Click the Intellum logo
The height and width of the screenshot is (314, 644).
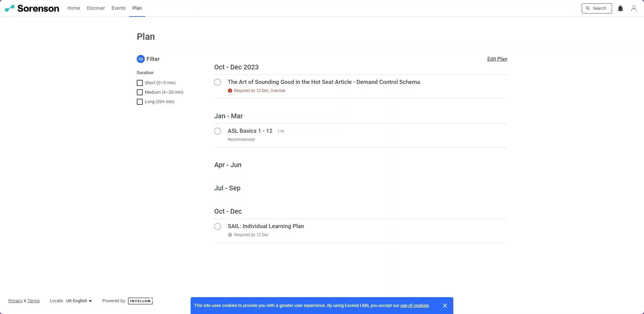point(140,301)
